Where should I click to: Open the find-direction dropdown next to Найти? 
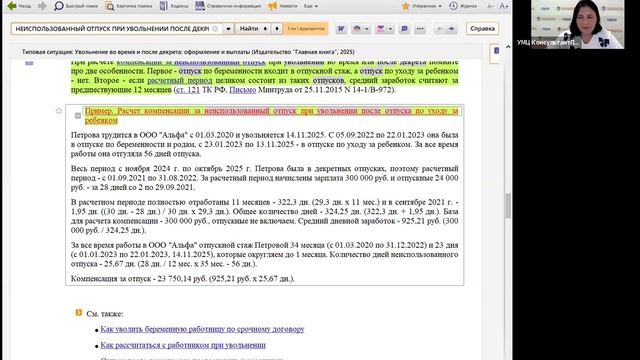click(277, 29)
